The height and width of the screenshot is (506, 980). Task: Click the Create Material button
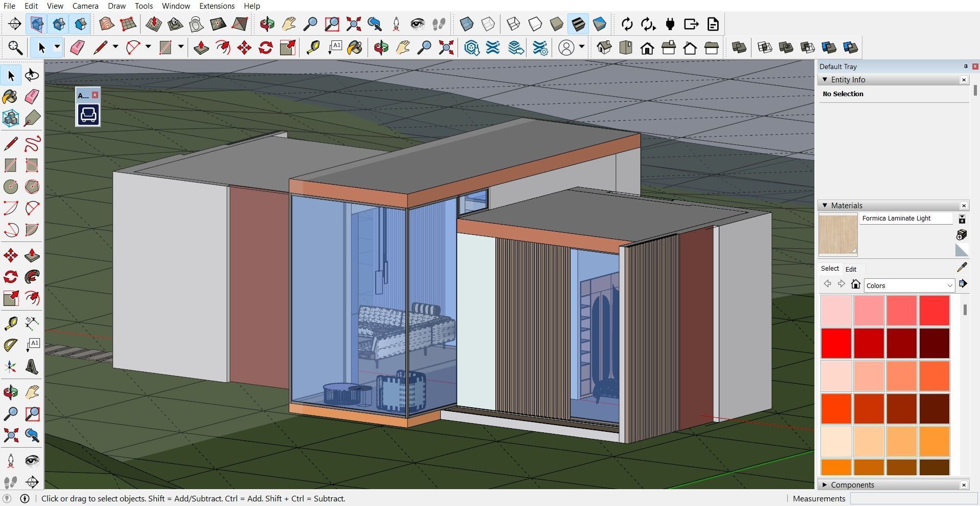[x=962, y=234]
